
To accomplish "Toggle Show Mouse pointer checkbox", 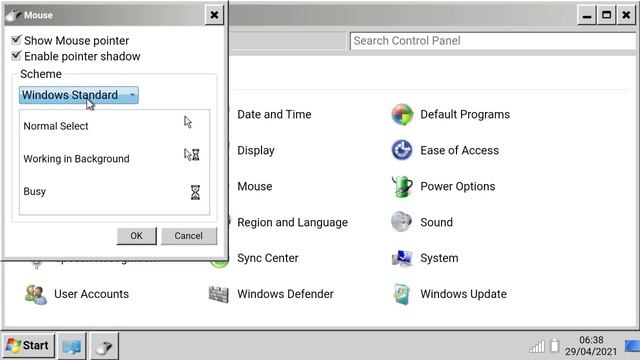I will [x=16, y=40].
